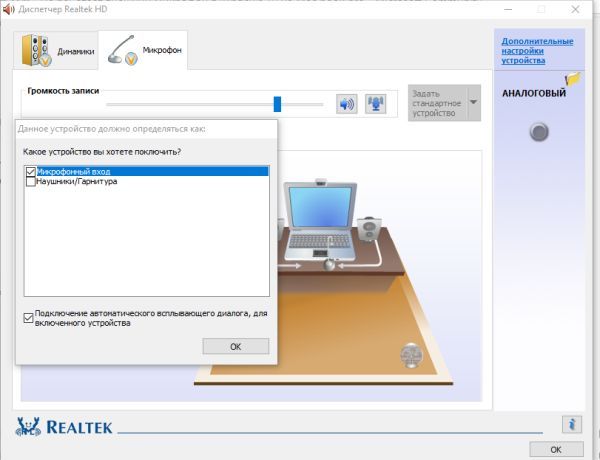Toggle the automatic popup dialog checkbox
This screenshot has width=600, height=460.
[28, 318]
